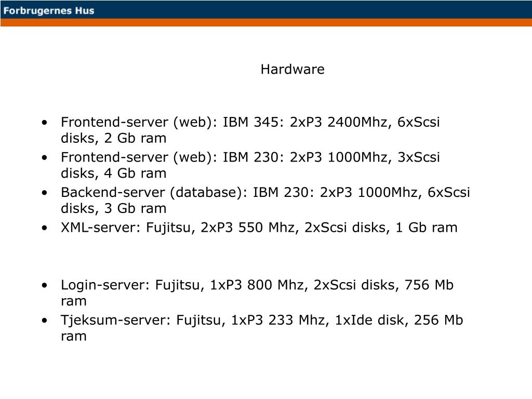Click the 'disks, 4 Gb ram' line

pos(114,174)
